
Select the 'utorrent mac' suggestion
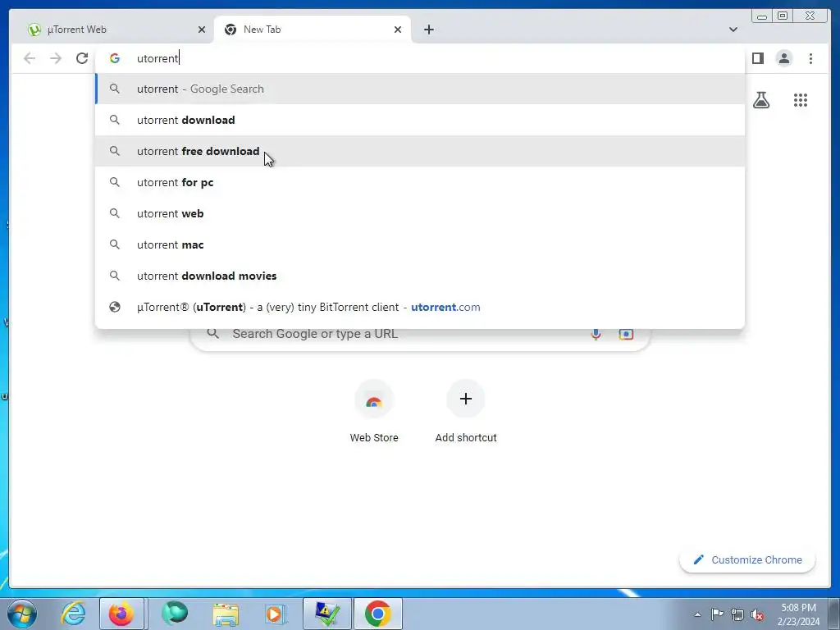(x=420, y=244)
